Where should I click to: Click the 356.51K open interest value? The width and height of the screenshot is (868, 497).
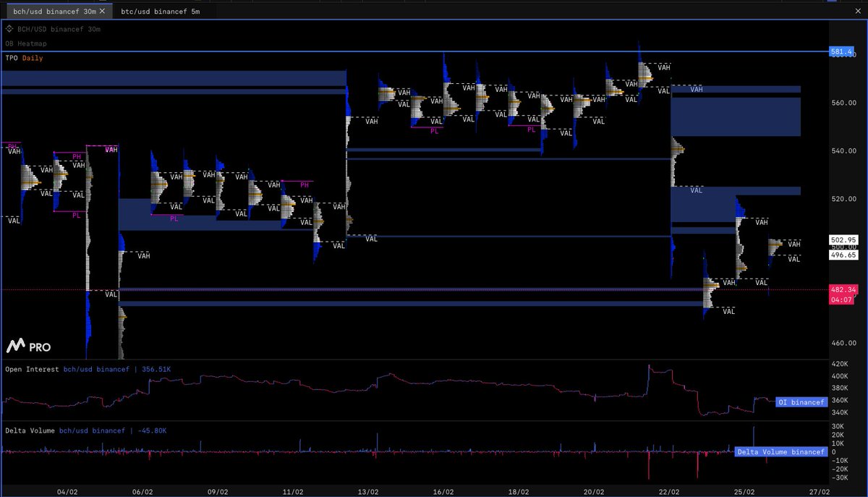(156, 369)
